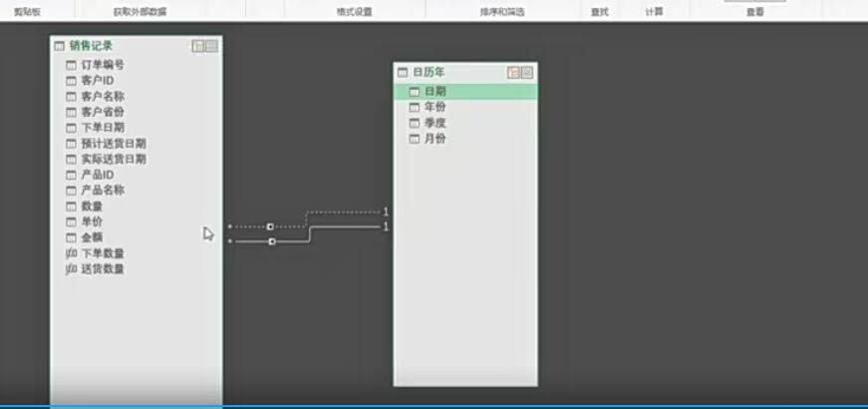Select the 月份 field in 日历年

434,139
